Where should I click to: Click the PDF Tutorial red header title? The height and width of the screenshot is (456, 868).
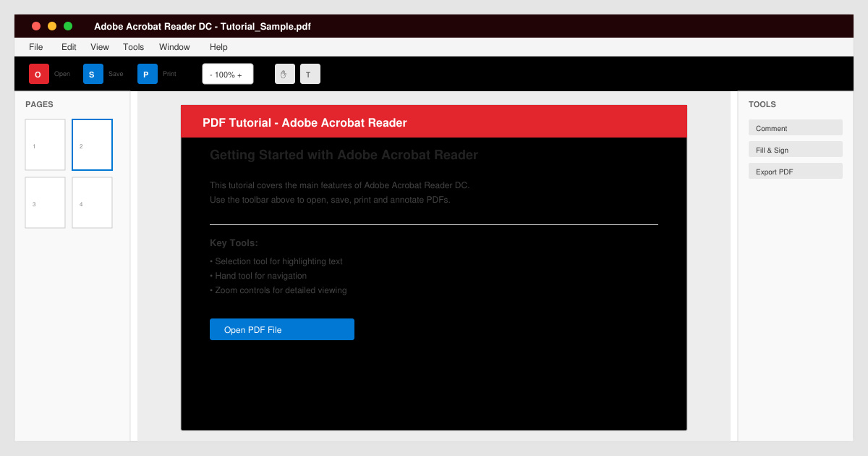click(305, 123)
